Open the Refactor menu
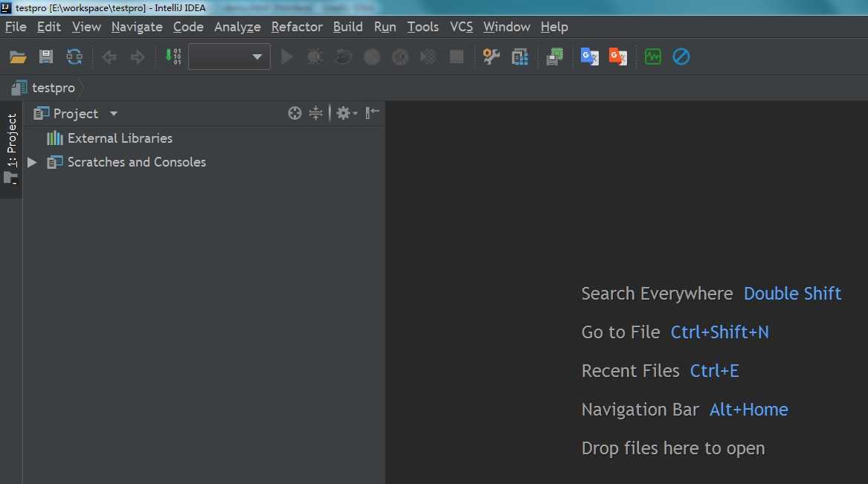Viewport: 868px width, 484px height. point(297,27)
